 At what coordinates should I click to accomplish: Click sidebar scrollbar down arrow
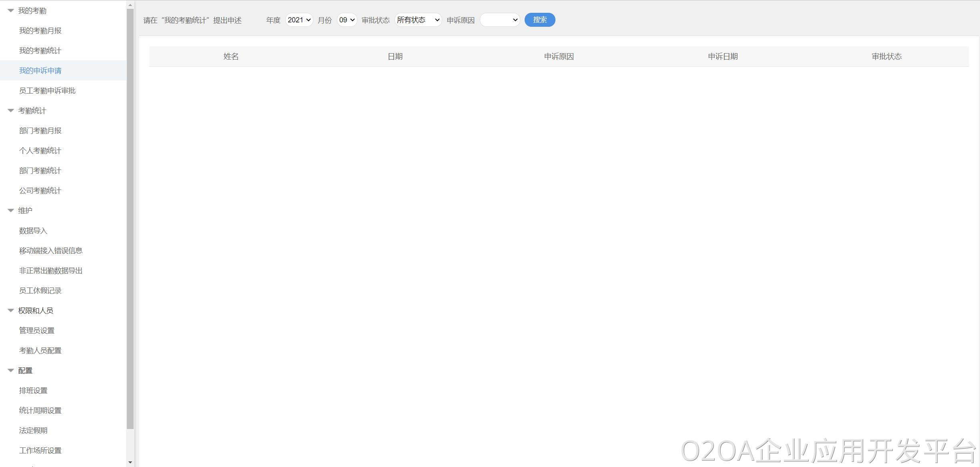tap(130, 462)
